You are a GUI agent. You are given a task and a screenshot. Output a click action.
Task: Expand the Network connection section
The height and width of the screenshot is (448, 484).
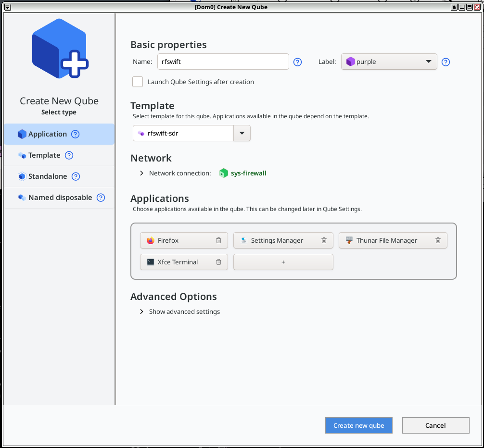(x=141, y=173)
